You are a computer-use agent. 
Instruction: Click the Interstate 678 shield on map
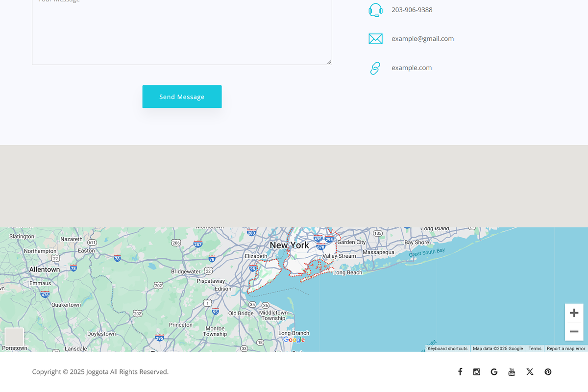tap(321, 247)
